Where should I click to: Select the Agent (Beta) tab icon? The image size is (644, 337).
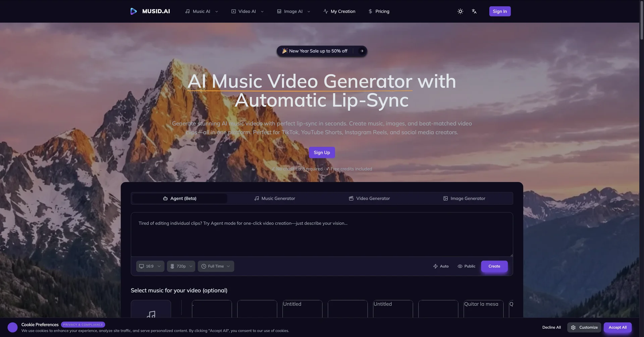[x=165, y=198]
